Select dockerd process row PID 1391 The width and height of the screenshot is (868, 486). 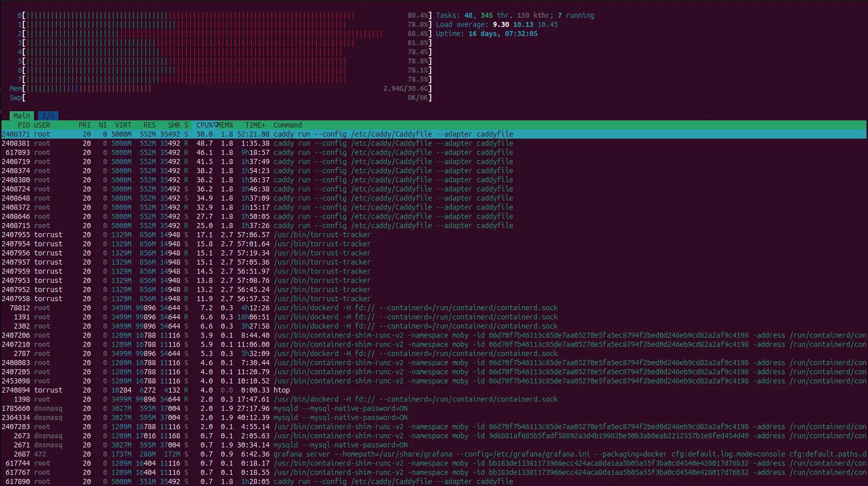coord(434,317)
